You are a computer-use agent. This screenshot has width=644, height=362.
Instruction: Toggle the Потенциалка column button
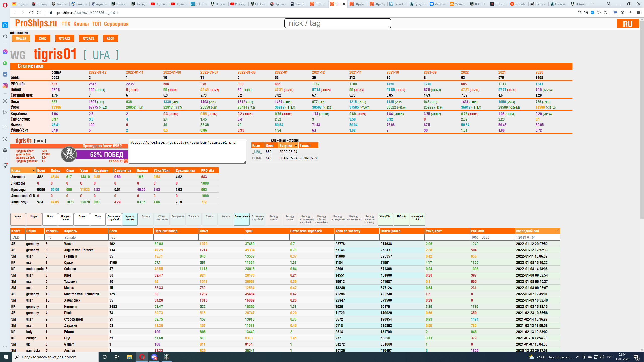pyautogui.click(x=242, y=219)
